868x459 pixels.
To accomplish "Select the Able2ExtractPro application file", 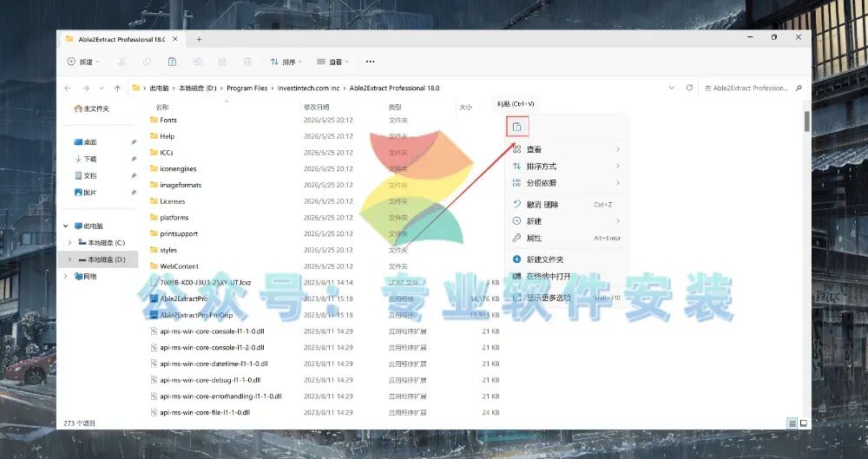I will [184, 298].
